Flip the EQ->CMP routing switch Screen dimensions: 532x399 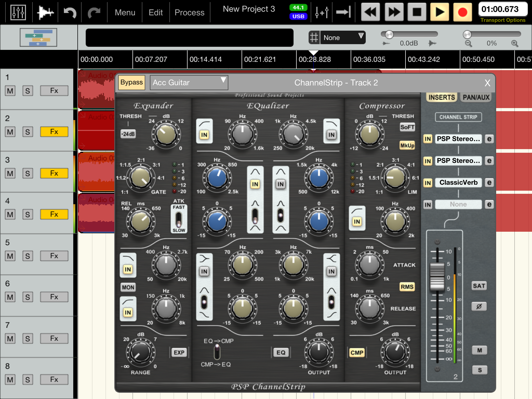(x=217, y=352)
